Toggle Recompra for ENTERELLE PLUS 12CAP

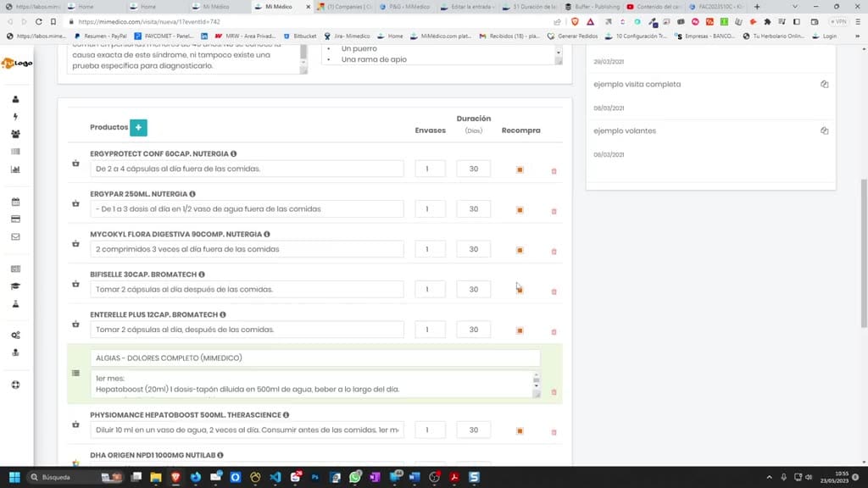tap(520, 330)
